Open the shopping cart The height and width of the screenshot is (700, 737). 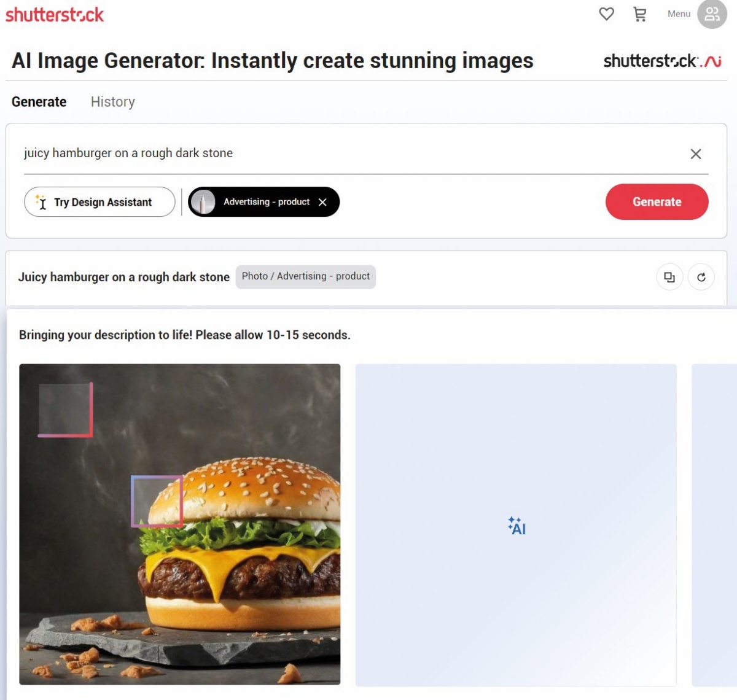640,14
